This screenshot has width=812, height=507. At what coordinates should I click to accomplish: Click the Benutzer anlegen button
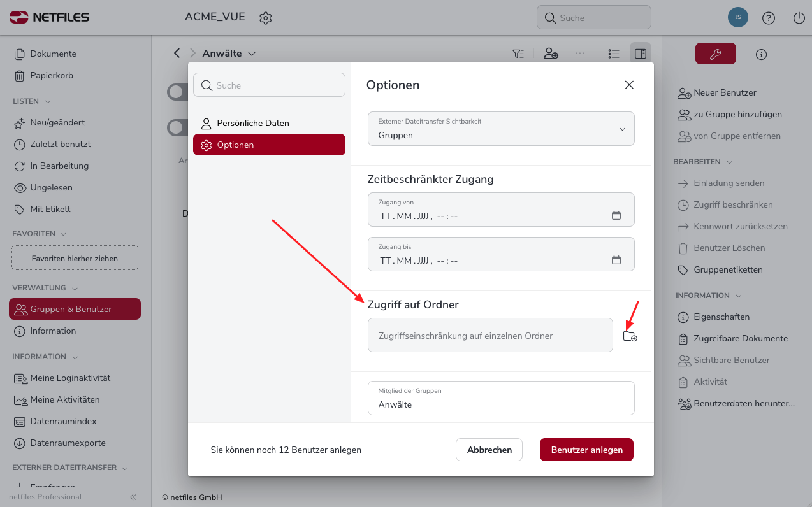tap(586, 450)
